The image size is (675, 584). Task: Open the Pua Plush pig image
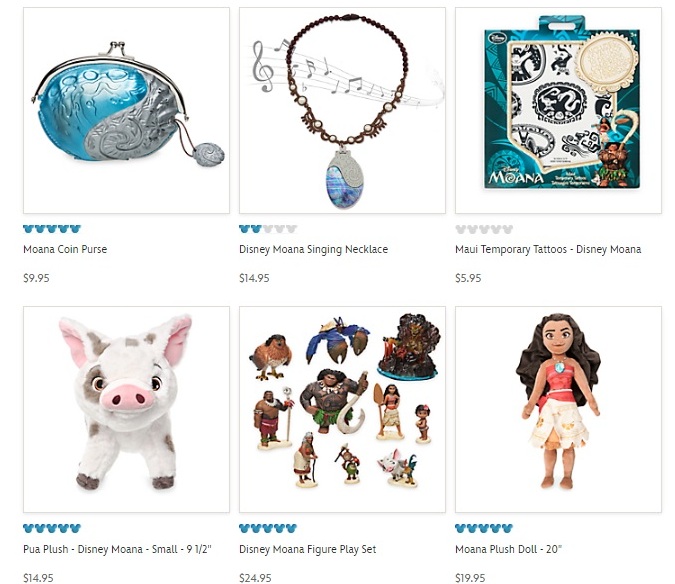[x=126, y=409]
